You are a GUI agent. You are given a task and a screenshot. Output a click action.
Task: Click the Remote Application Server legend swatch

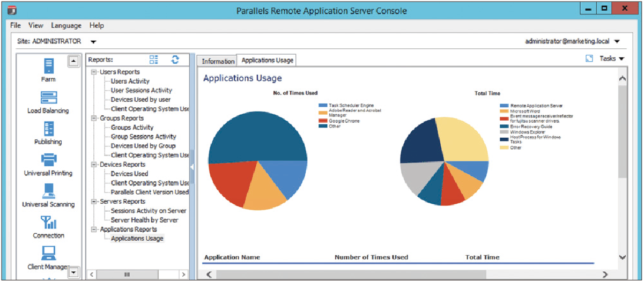click(504, 106)
